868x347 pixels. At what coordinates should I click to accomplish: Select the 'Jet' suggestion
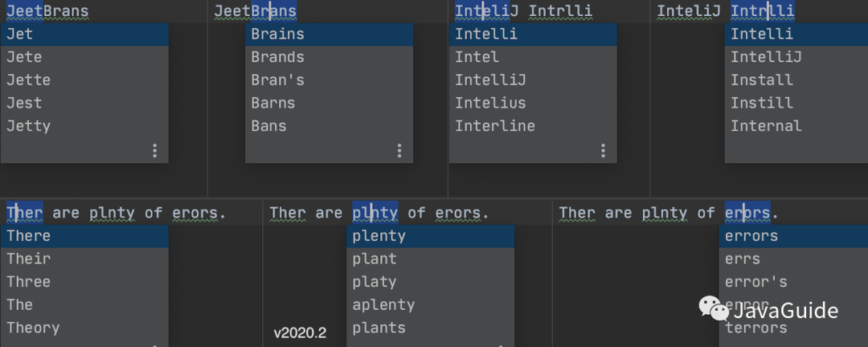coord(84,35)
